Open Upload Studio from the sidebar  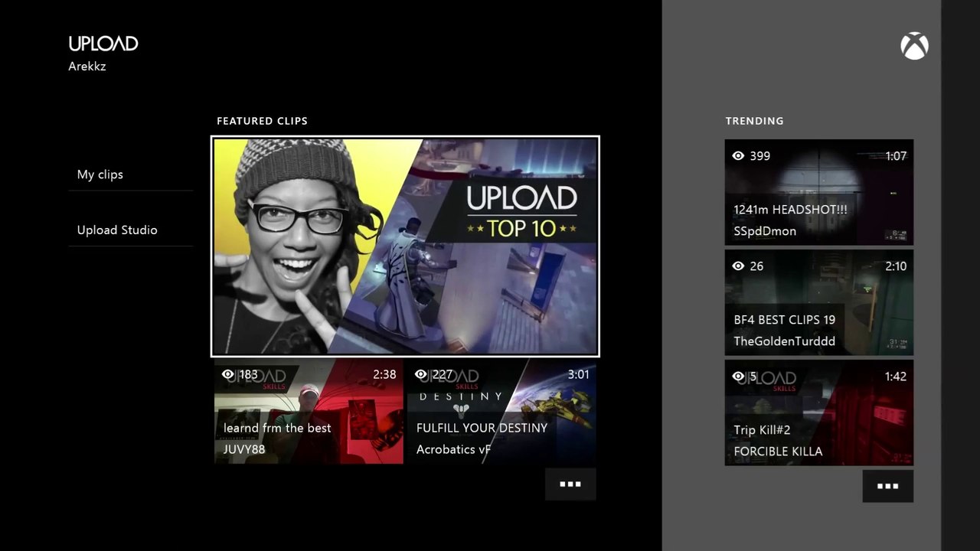tap(131, 230)
